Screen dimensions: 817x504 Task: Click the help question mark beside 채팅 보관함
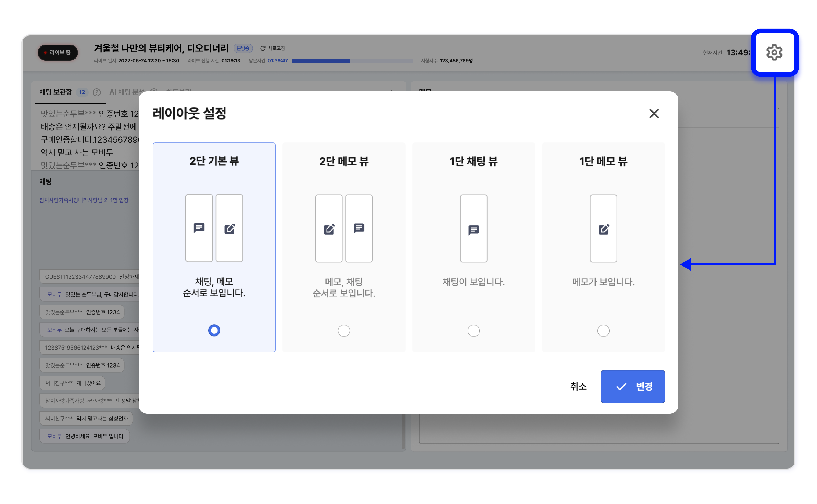(97, 92)
